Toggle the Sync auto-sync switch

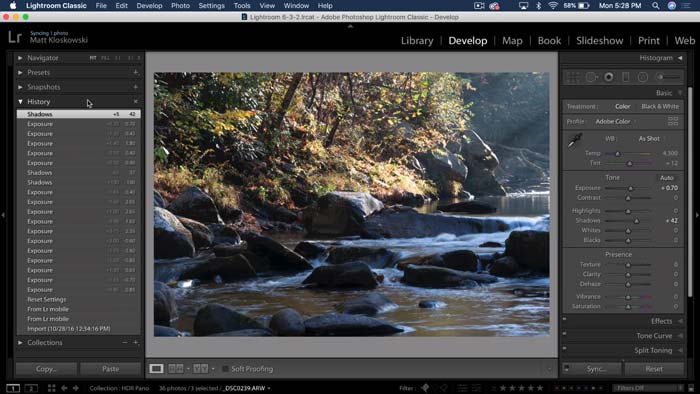pyautogui.click(x=567, y=369)
